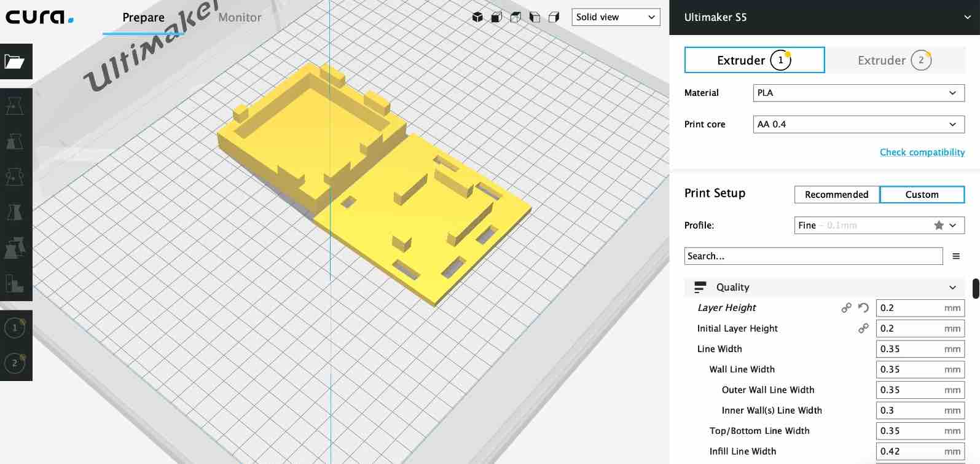The height and width of the screenshot is (464, 980).
Task: Select the Mirror tool in left toolbar
Action: point(15,213)
